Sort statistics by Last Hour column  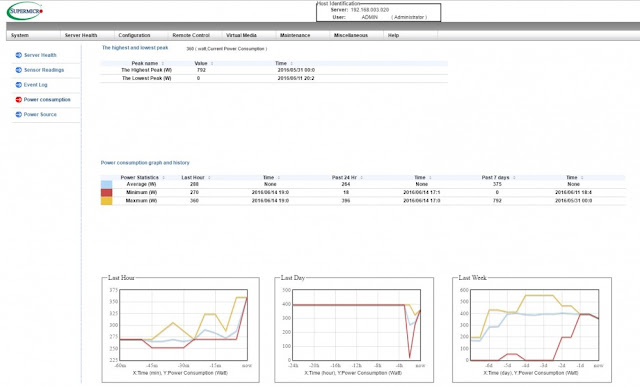click(x=193, y=178)
